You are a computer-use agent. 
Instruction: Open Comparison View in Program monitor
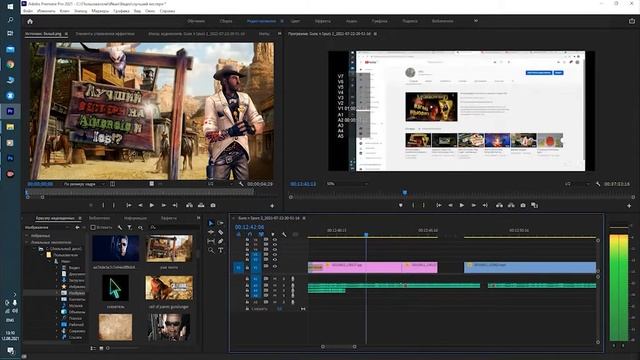(534, 205)
